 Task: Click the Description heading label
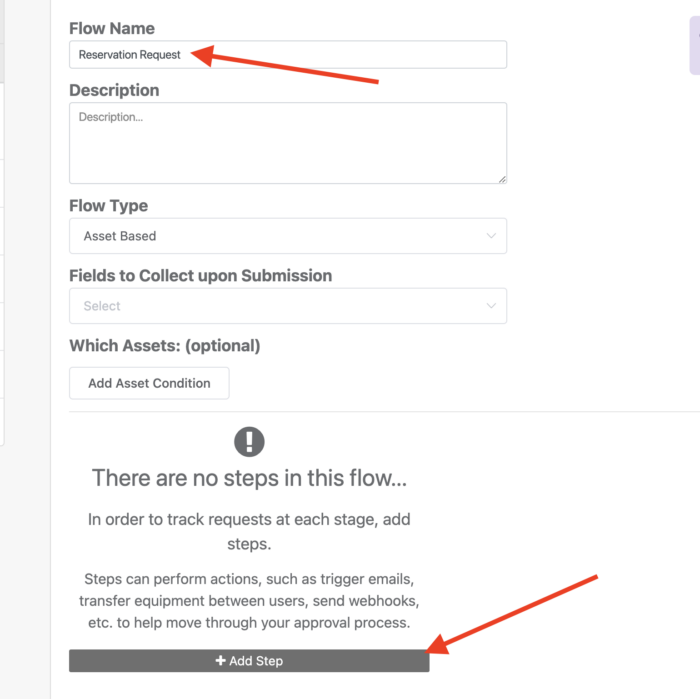pyautogui.click(x=114, y=90)
